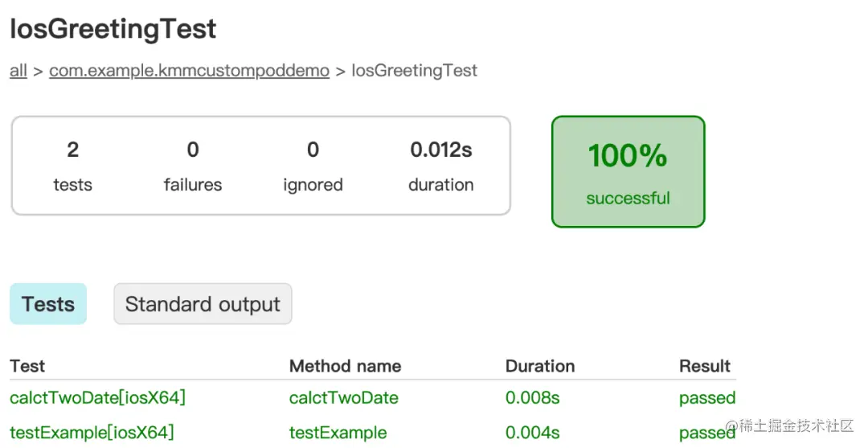Click the 0.008s duration cell
Screen dimensions: 868x448
[x=532, y=397]
